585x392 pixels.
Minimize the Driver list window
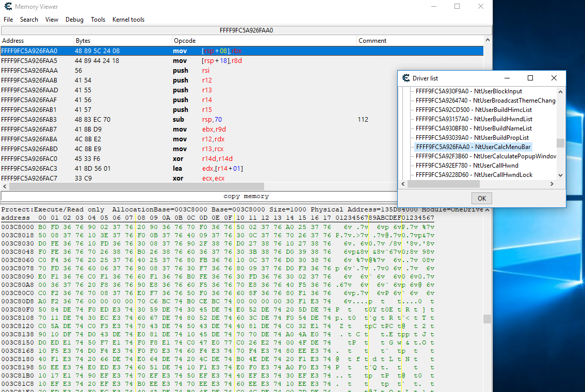tap(507, 78)
